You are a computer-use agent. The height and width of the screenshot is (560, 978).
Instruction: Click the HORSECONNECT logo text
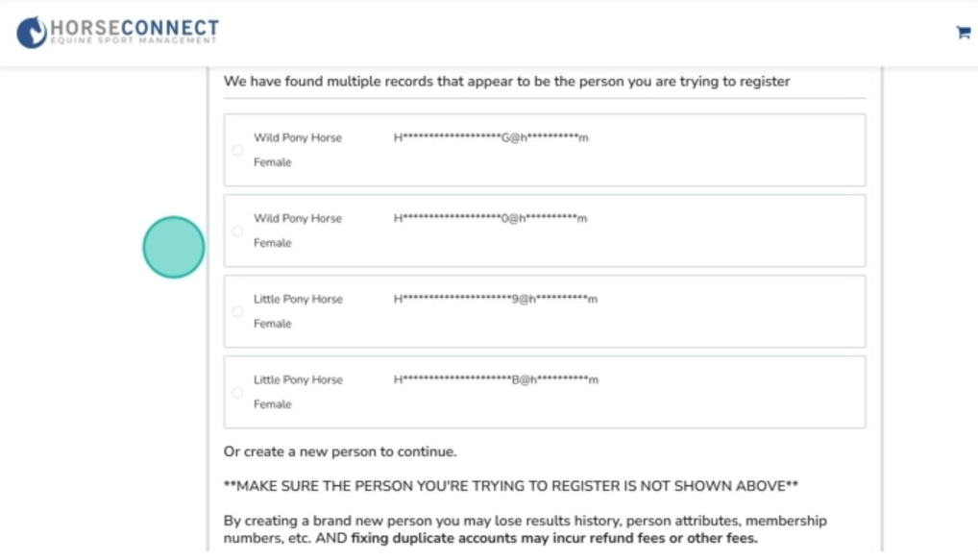134,29
